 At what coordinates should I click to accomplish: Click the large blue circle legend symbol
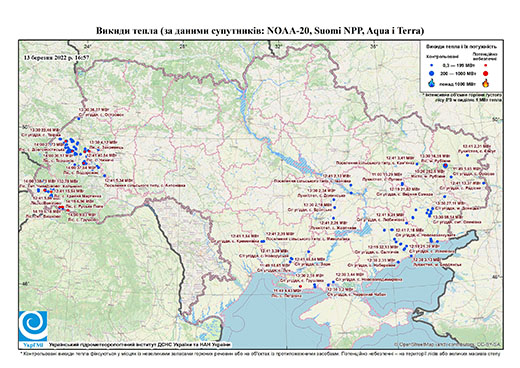tap(432, 73)
